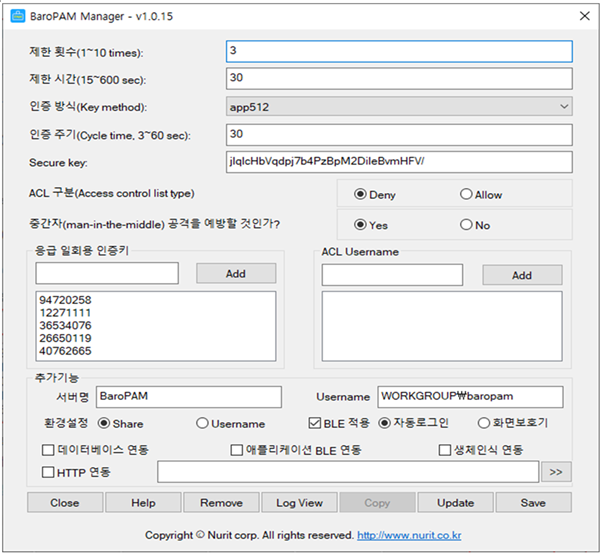Click the Secure key input field

pyautogui.click(x=399, y=162)
